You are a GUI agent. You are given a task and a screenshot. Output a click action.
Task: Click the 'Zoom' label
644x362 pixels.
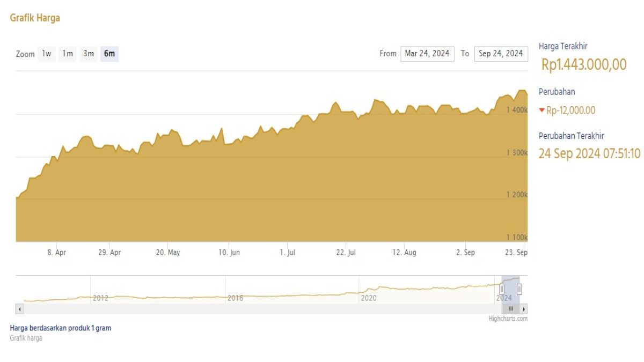coord(25,54)
